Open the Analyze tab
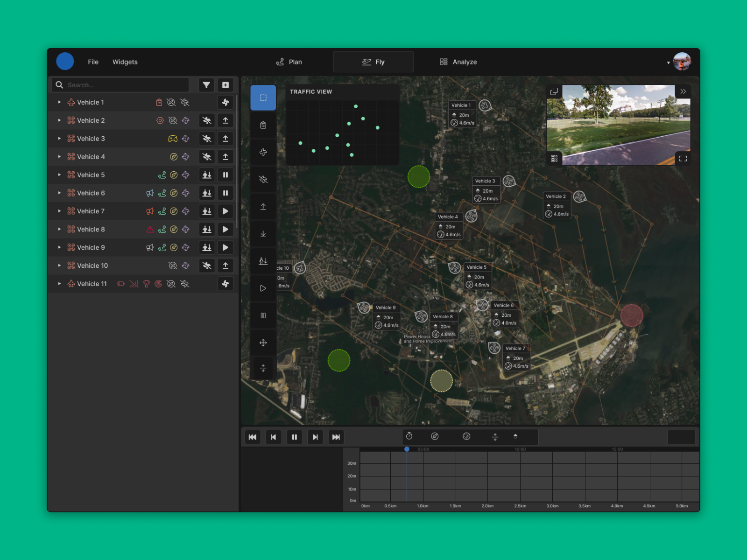The image size is (747, 560). (458, 62)
